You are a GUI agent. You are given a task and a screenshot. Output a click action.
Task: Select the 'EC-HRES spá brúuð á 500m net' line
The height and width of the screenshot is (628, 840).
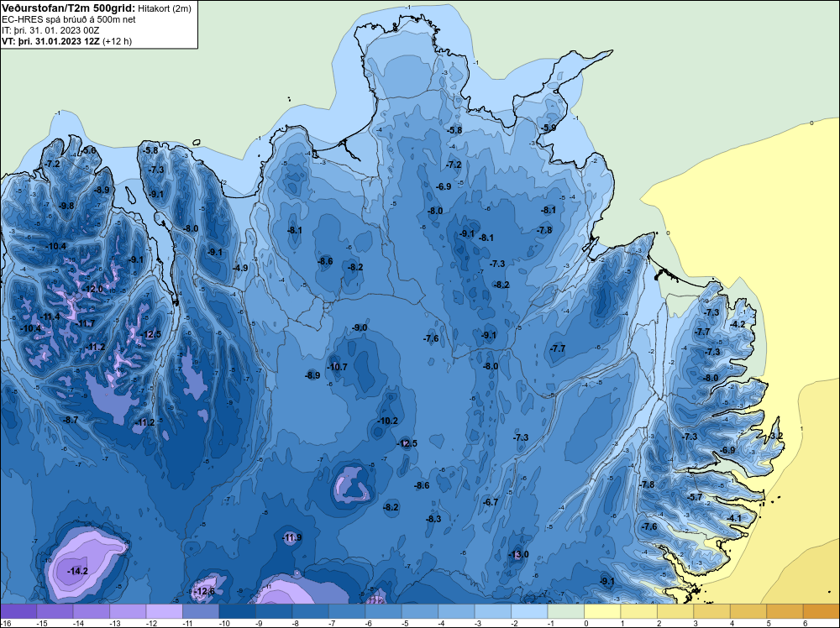[69, 20]
